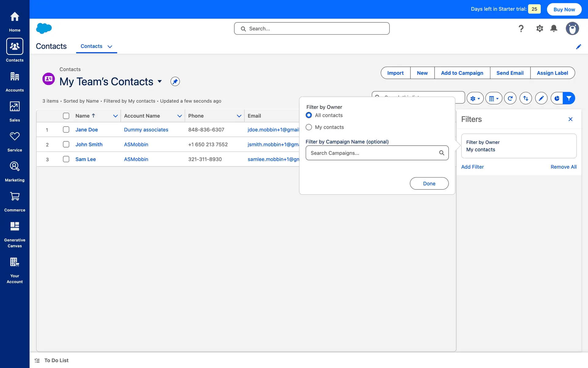Image resolution: width=588 pixels, height=368 pixels.
Task: Open the My Team's Contacts view switcher
Action: point(160,82)
